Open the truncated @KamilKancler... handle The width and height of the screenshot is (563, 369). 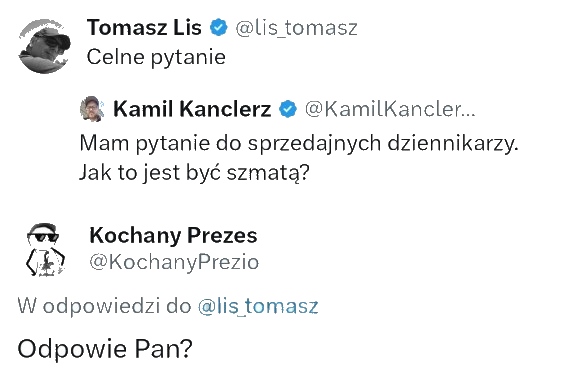click(390, 109)
